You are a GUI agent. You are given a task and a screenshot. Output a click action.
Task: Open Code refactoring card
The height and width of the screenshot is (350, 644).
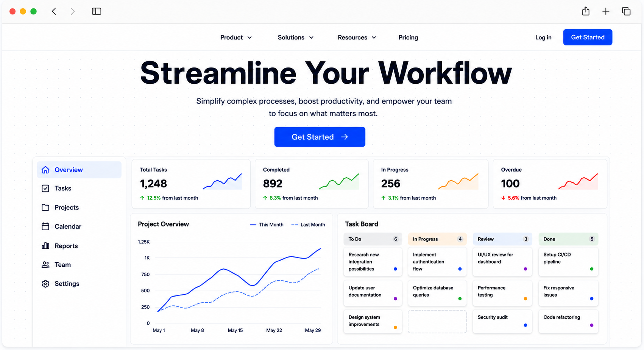coord(568,322)
